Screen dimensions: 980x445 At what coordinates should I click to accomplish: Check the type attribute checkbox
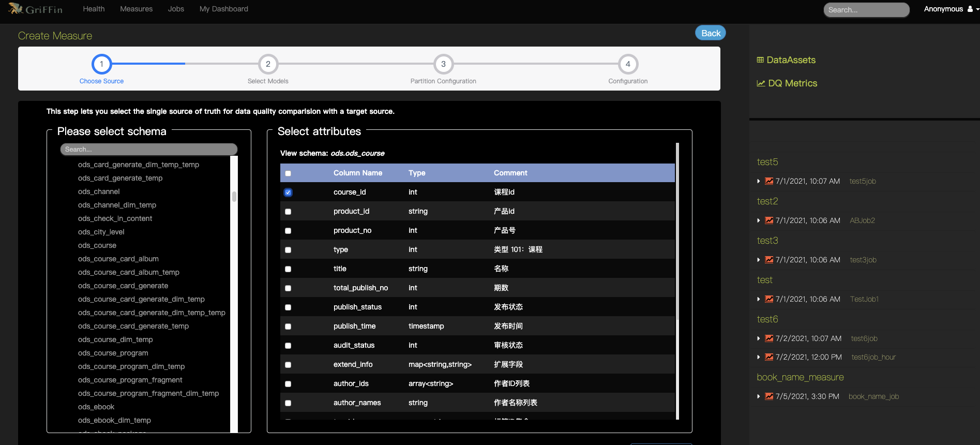pos(288,250)
